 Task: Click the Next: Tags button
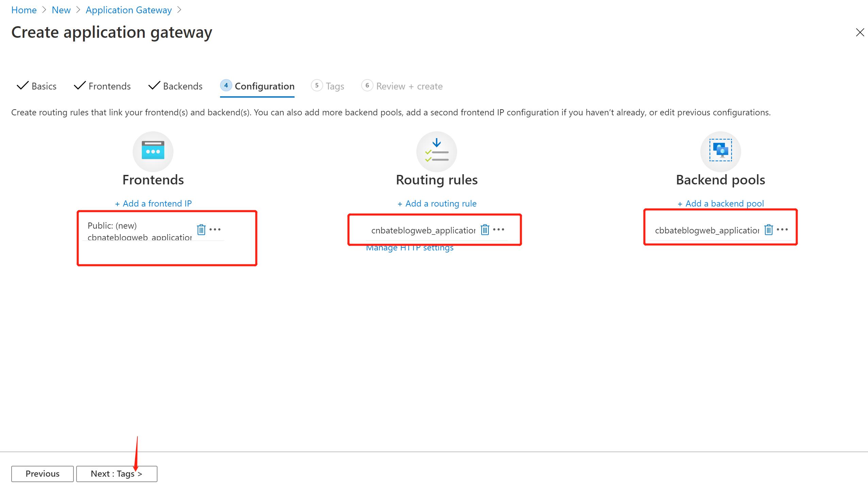[x=116, y=474]
